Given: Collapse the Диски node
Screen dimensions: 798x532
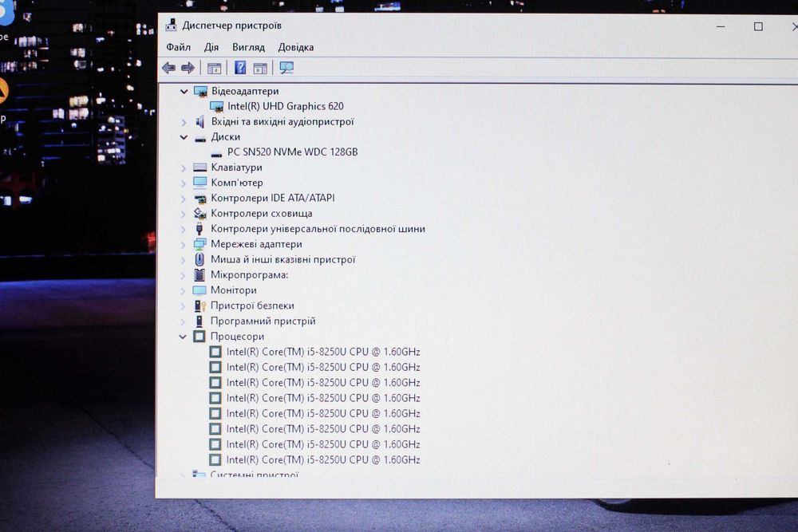Looking at the screenshot, I should (x=184, y=137).
